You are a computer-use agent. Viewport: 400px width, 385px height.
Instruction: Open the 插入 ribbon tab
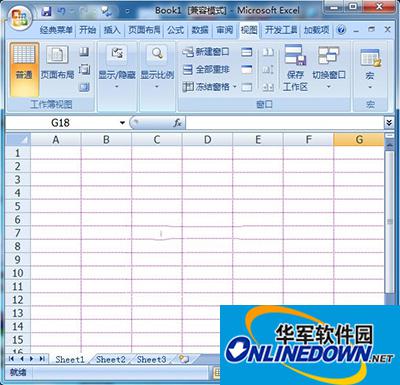[x=112, y=30]
